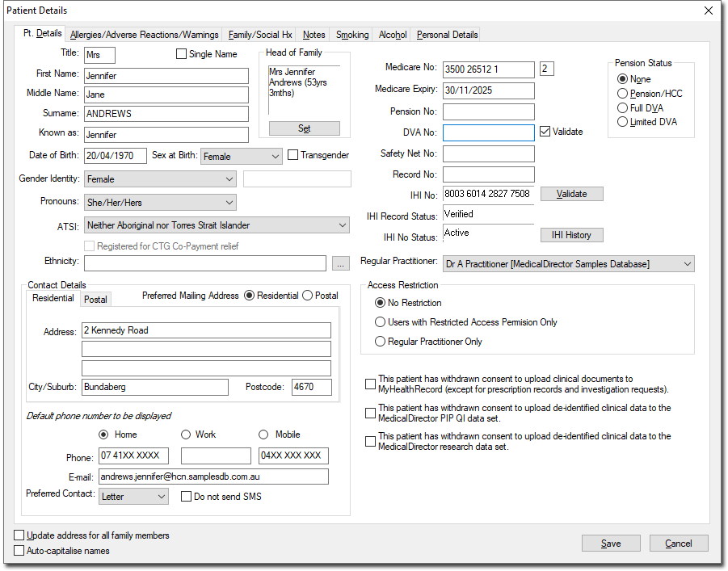Click the Known as field
Viewport: 728px width, 571px height.
(x=166, y=135)
